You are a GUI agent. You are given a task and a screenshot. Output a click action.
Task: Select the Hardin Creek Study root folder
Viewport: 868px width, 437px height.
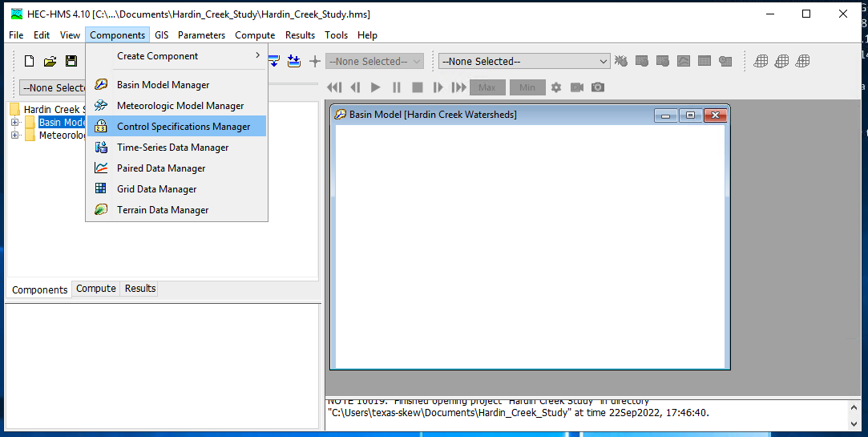click(x=47, y=109)
